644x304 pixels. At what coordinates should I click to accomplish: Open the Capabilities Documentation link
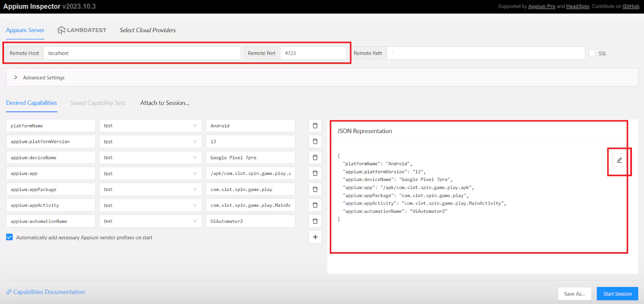(x=45, y=292)
